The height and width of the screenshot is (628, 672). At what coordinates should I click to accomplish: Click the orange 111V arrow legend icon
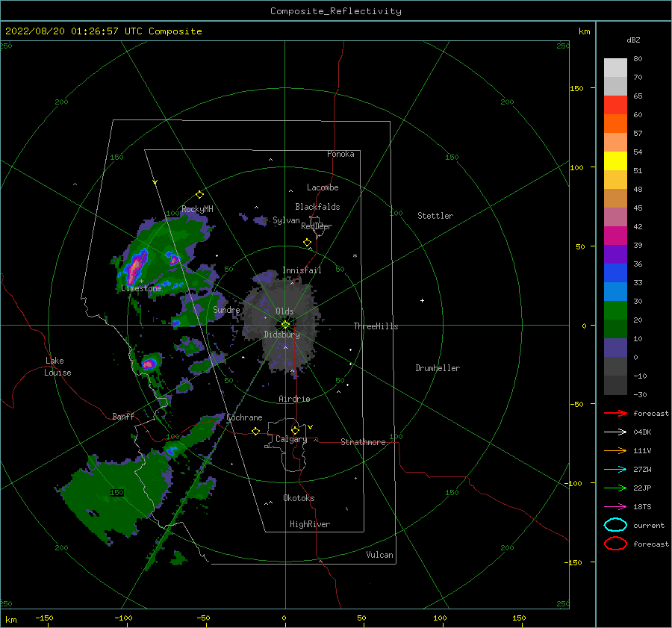[x=615, y=450]
